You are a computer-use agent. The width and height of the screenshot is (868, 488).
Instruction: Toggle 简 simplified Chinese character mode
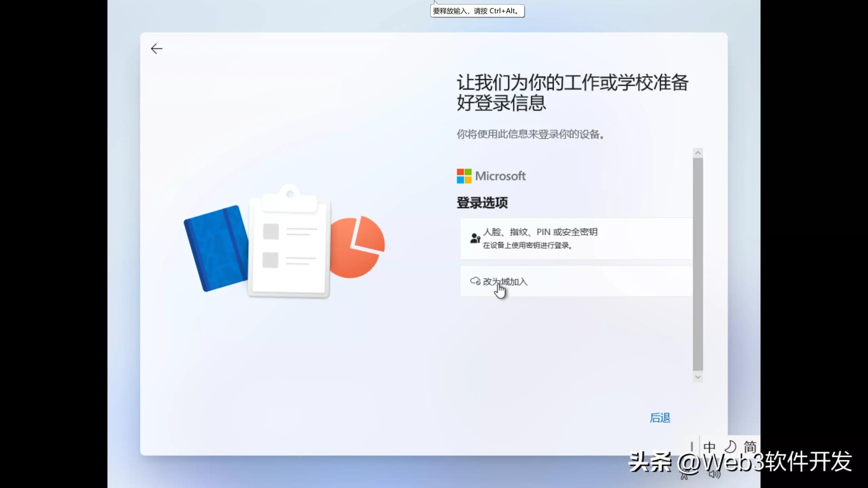[x=752, y=446]
